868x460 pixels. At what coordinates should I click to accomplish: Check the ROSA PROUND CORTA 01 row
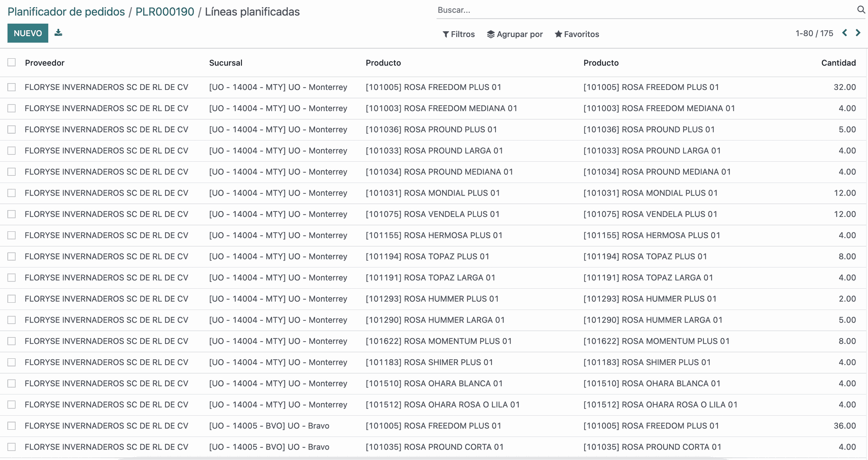12,447
